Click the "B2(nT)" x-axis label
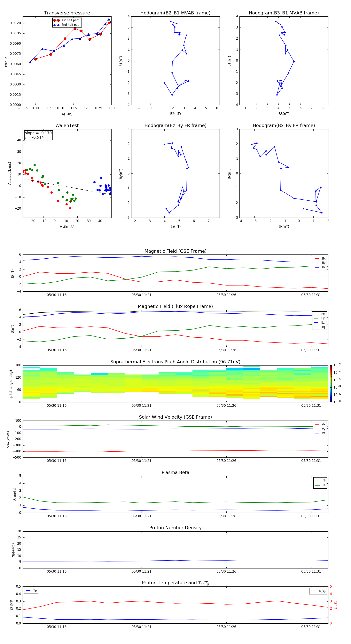Image resolution: width=351 pixels, height=644 pixels. 175,114
